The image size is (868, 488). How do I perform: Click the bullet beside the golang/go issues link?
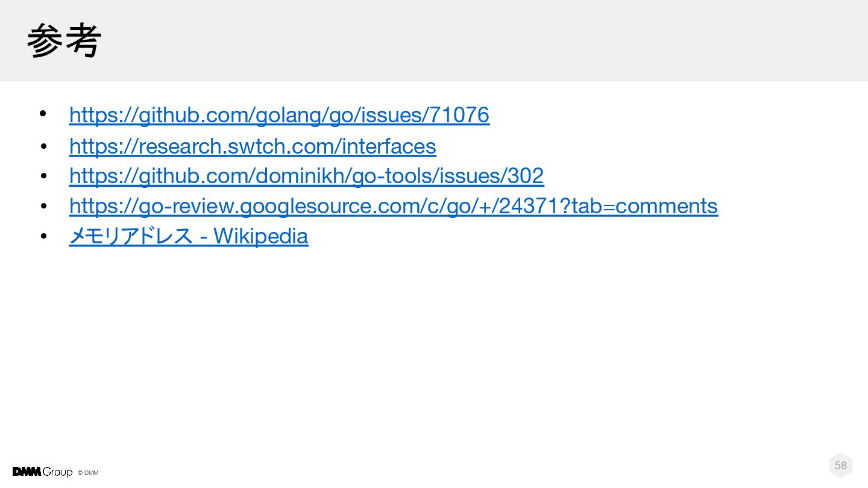click(43, 114)
